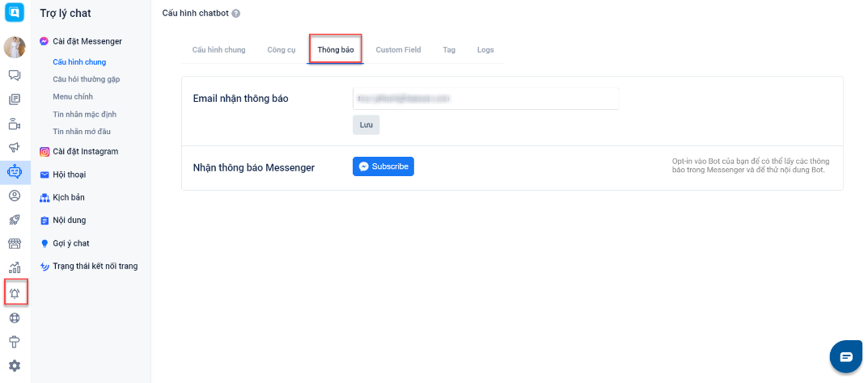Click the app logo at top left
868x383 pixels.
click(x=15, y=12)
